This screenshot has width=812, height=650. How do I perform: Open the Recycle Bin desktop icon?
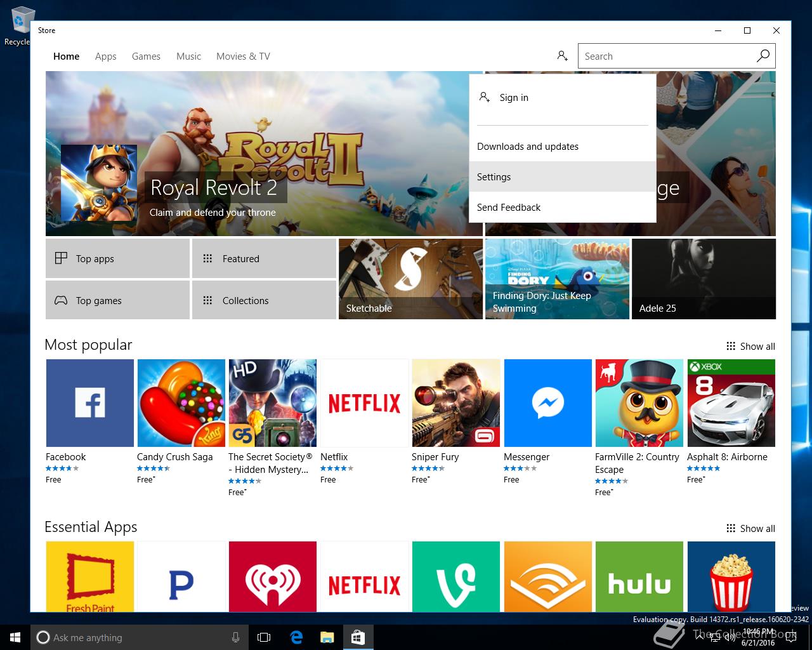(x=19, y=27)
